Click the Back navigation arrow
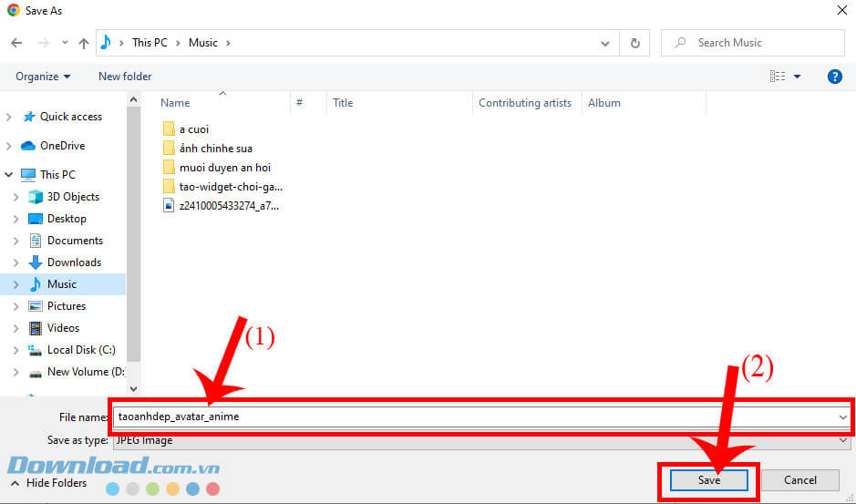The height and width of the screenshot is (504, 856). click(x=16, y=43)
